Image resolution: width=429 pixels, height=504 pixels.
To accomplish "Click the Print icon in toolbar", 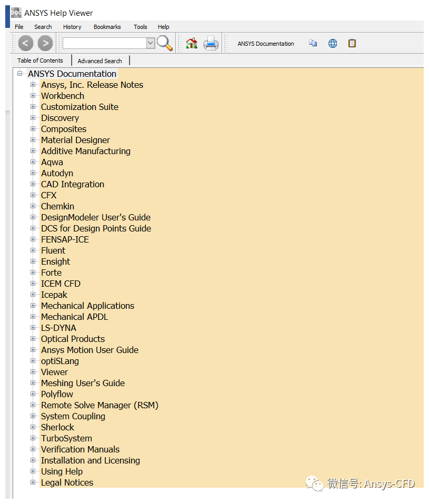I will coord(211,43).
